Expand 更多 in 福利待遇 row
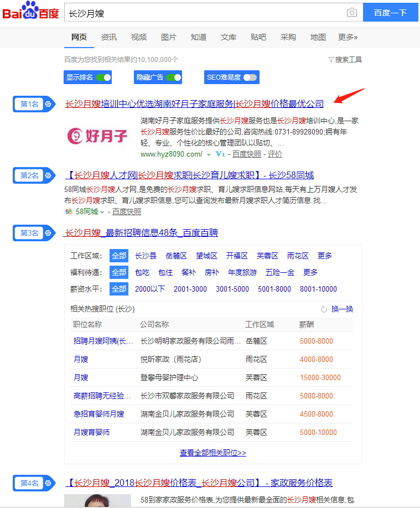 click(x=310, y=272)
